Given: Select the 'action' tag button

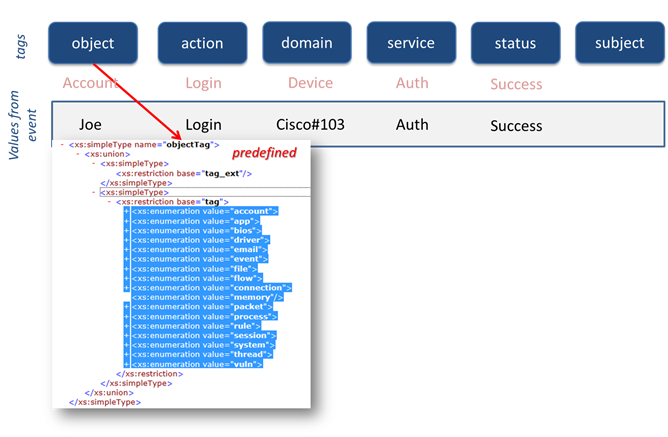Looking at the screenshot, I should 202,43.
